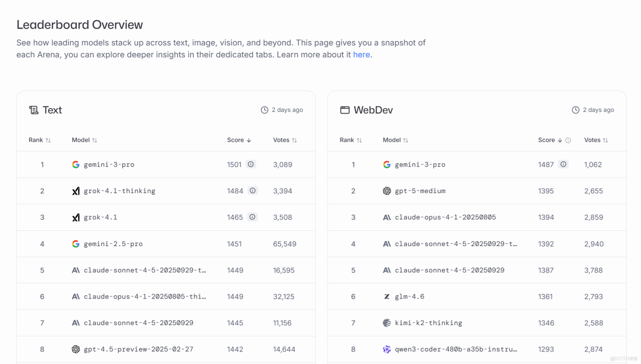Select score 1442 in Text table

click(x=235, y=349)
